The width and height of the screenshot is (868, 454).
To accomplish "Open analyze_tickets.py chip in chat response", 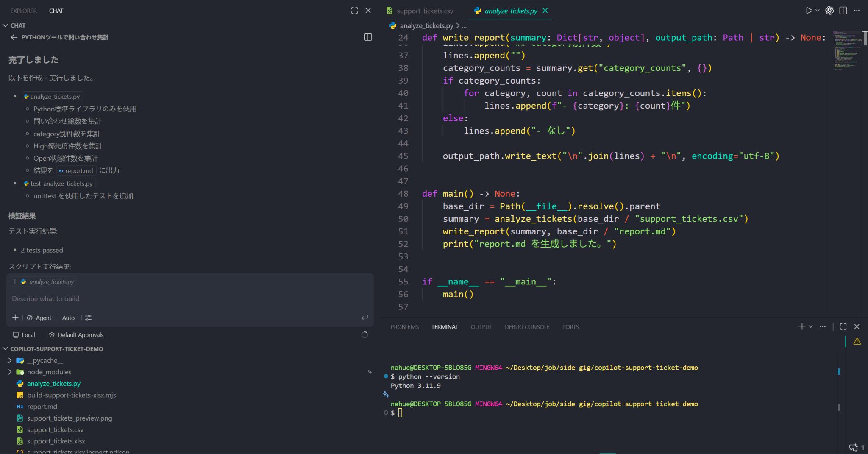I will pyautogui.click(x=52, y=97).
